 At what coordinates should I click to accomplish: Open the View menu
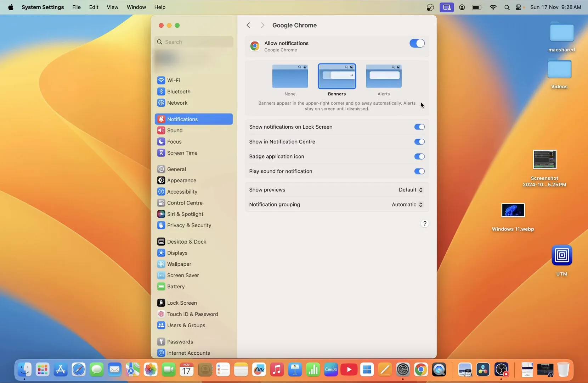tap(113, 7)
